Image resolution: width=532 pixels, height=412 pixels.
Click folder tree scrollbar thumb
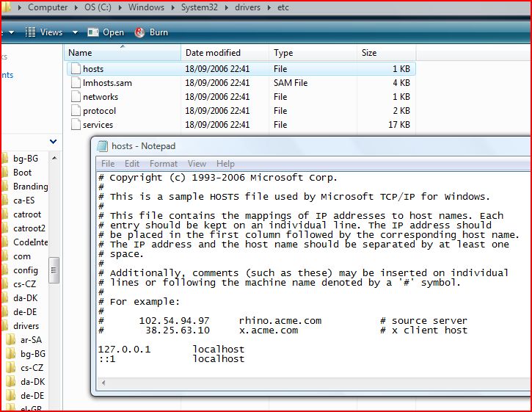[x=54, y=270]
